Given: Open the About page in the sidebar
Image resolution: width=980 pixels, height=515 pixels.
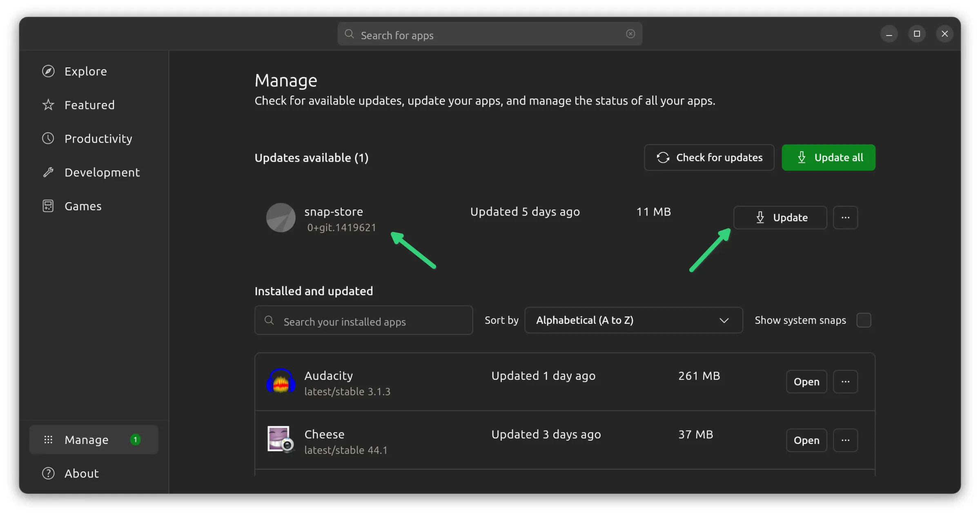Looking at the screenshot, I should pyautogui.click(x=82, y=473).
